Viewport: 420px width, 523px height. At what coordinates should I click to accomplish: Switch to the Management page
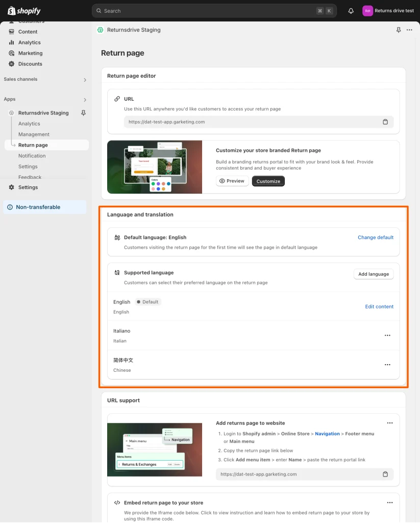pos(33,134)
